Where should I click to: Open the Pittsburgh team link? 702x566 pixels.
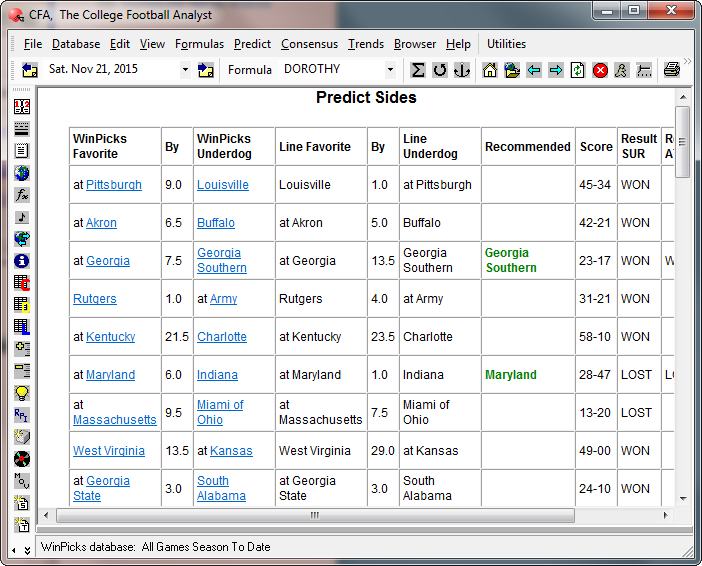[114, 184]
